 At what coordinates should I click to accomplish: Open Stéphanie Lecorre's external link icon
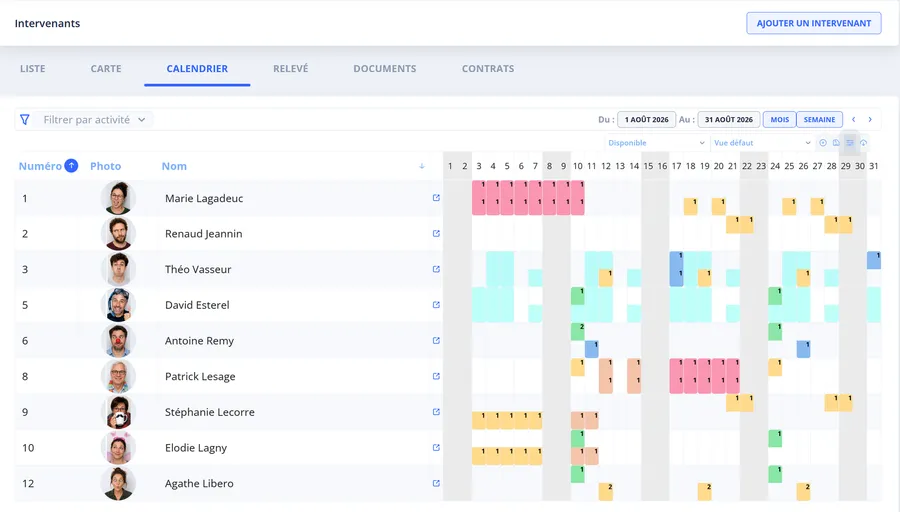pos(436,412)
